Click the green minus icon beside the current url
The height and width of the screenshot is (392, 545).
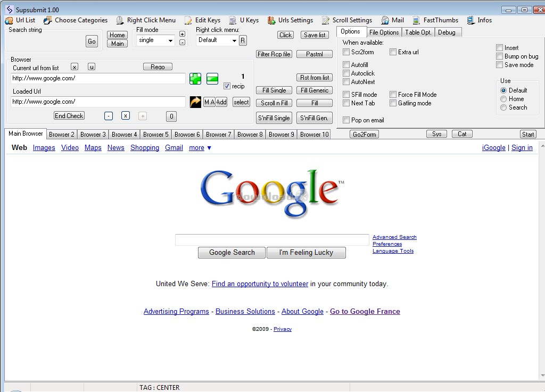[x=212, y=79]
